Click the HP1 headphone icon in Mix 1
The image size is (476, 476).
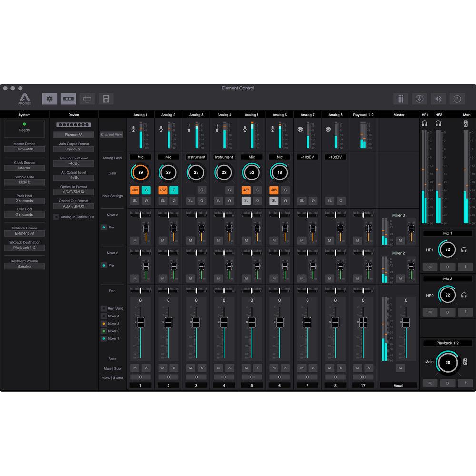point(464,249)
